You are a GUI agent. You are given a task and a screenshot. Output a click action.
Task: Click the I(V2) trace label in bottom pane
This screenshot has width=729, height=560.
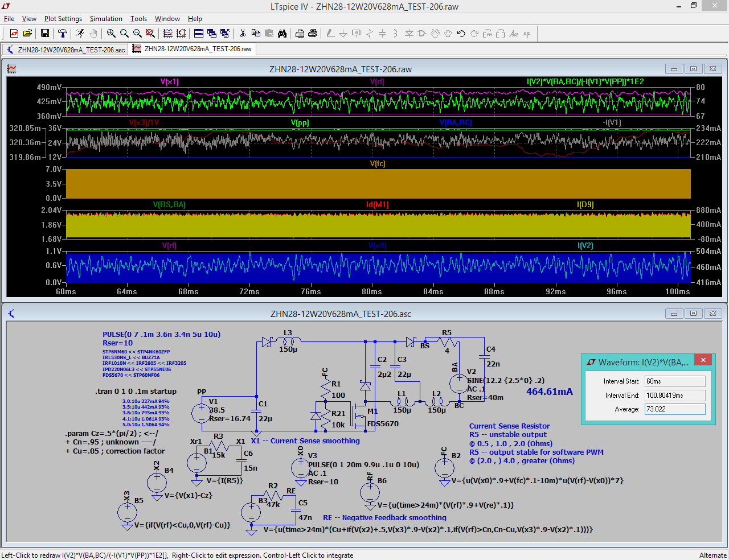pyautogui.click(x=585, y=246)
